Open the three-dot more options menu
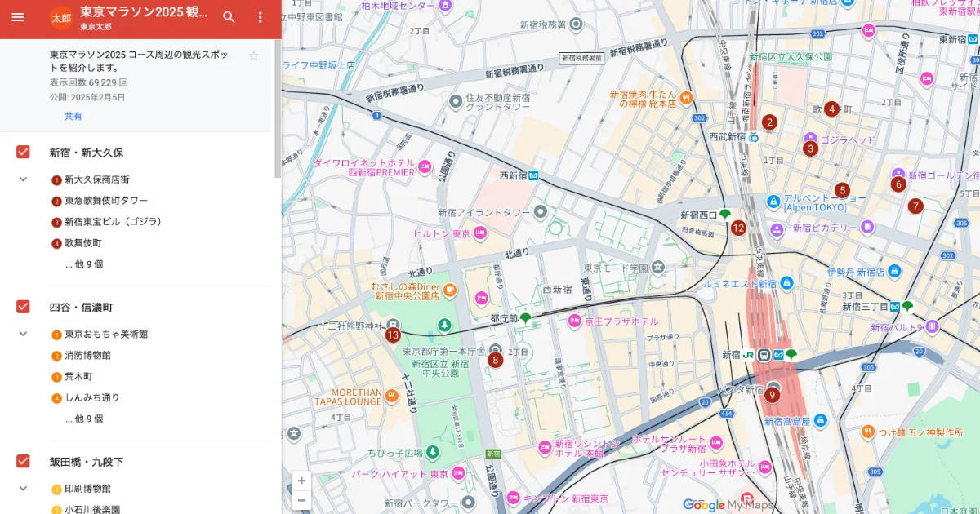 pos(261,17)
